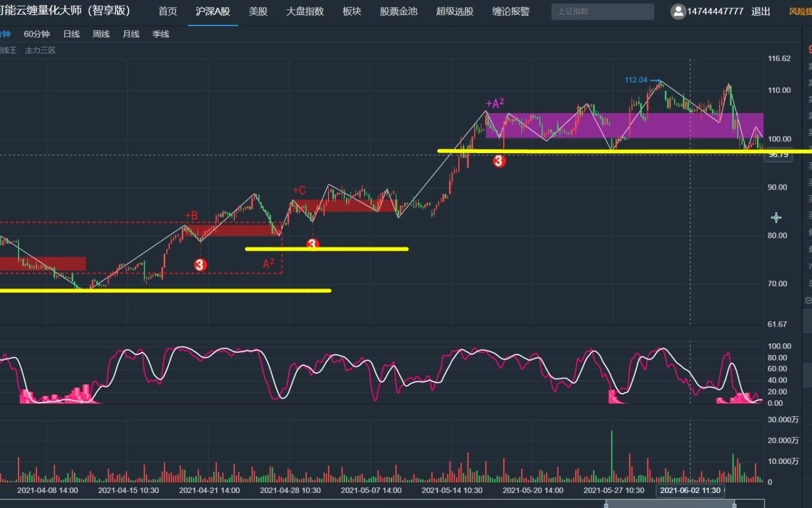
Task: Click the red 3 marker near 2021-05-14
Action: (x=499, y=161)
